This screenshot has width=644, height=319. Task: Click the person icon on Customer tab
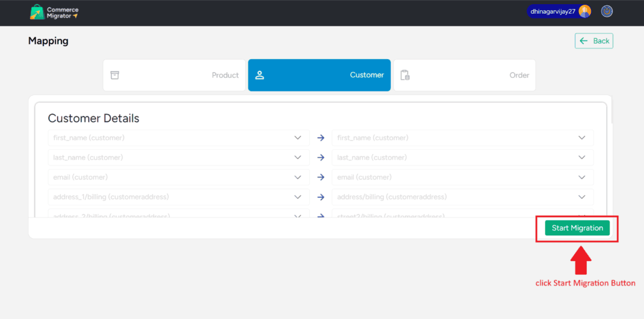point(260,75)
